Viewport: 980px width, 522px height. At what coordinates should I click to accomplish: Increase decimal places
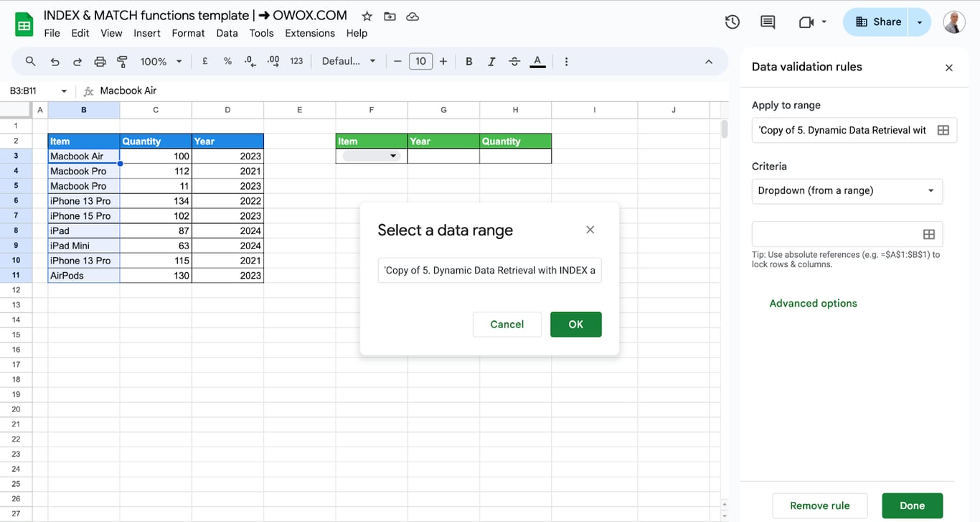point(273,62)
